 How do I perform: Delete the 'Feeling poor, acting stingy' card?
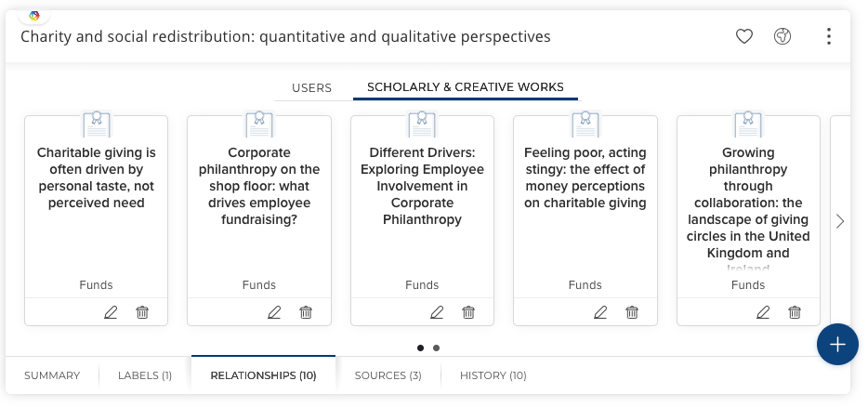[632, 312]
